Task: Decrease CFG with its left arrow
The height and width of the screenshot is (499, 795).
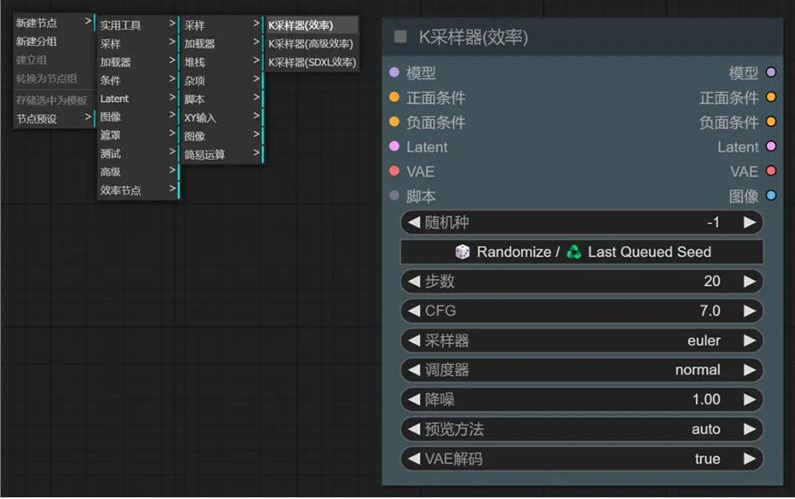Action: tap(414, 311)
